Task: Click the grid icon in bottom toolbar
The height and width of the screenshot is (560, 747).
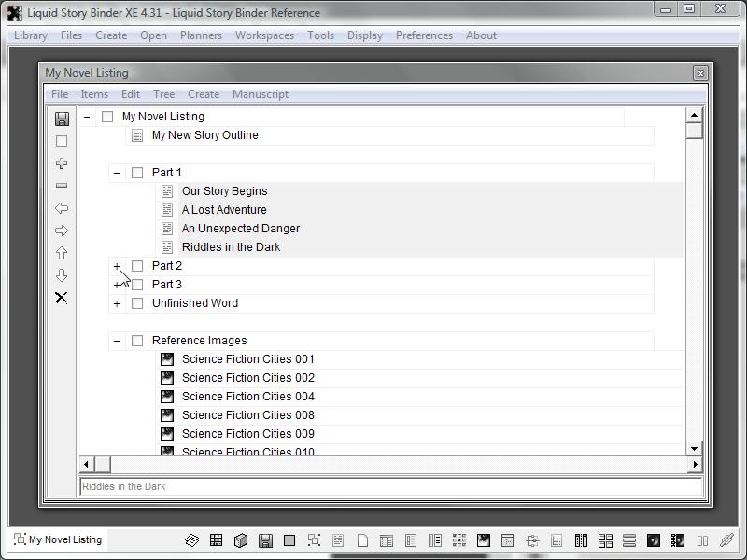Action: pyautogui.click(x=216, y=540)
